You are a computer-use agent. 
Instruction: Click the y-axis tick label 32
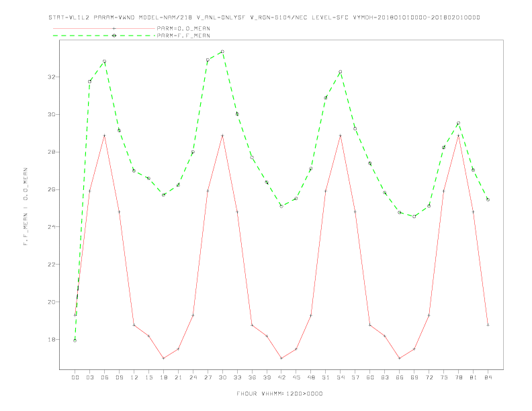click(52, 77)
